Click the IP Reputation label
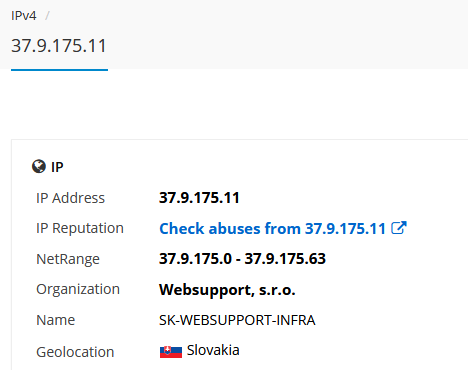468x370 pixels. tap(80, 229)
